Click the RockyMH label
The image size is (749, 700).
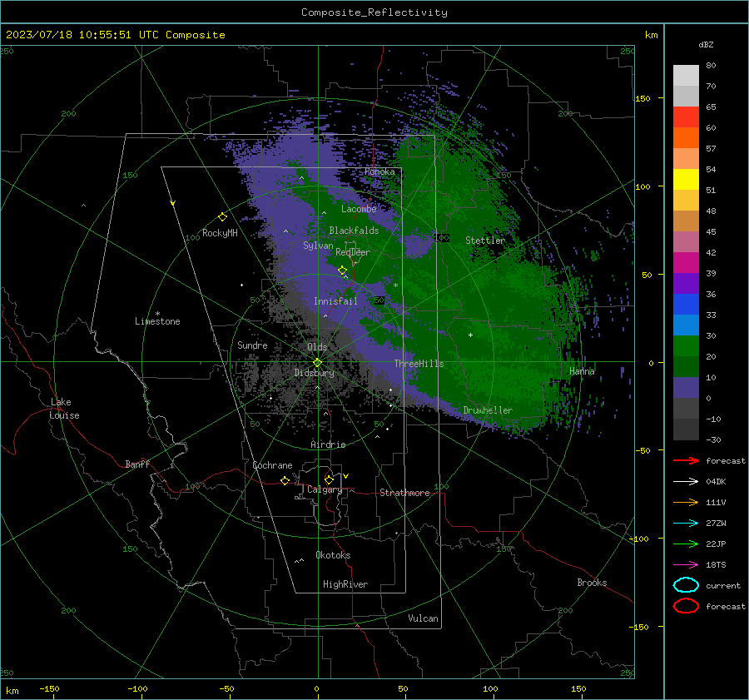click(220, 233)
